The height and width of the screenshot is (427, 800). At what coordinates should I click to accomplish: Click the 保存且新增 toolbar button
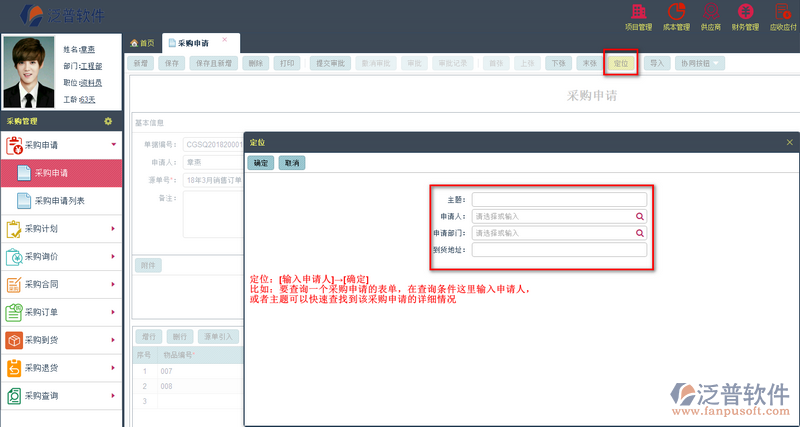click(x=213, y=63)
